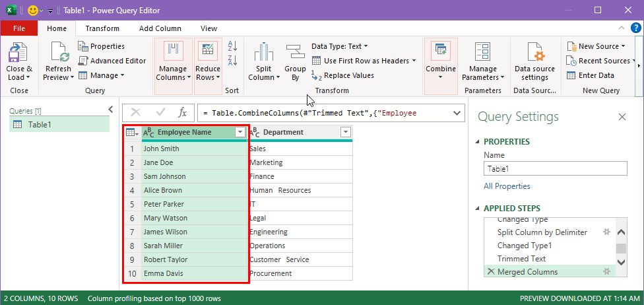This screenshot has width=644, height=305.
Task: Open Manage Parameters
Action: click(x=482, y=61)
